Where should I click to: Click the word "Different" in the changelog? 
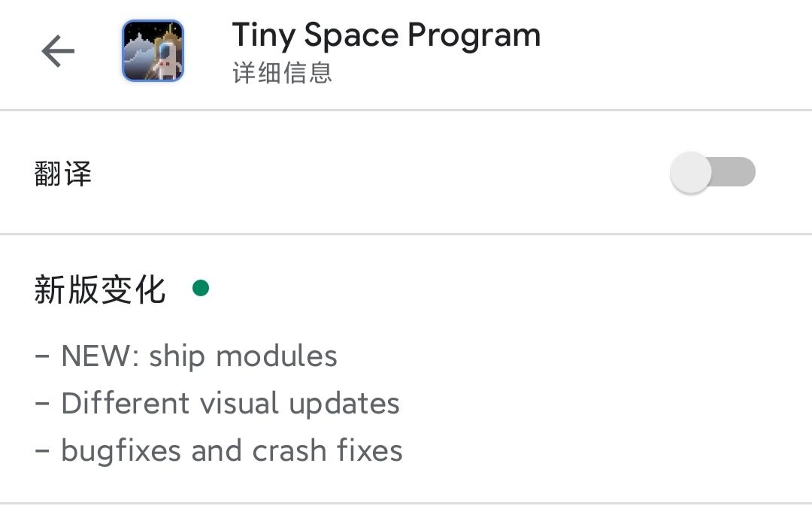(x=126, y=404)
